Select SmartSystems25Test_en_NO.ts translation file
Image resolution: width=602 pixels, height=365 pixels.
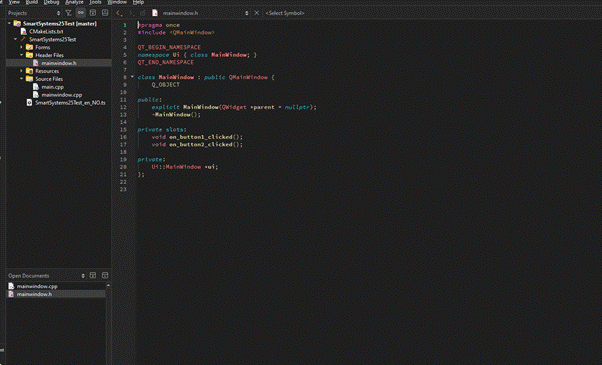coord(70,103)
